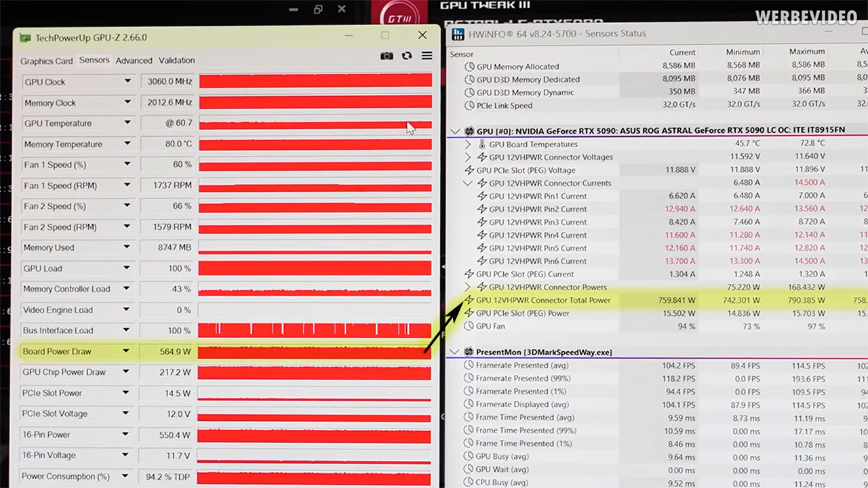The image size is (868, 488).
Task: Click the Board Power Draw value 564.9 W
Action: tap(167, 351)
